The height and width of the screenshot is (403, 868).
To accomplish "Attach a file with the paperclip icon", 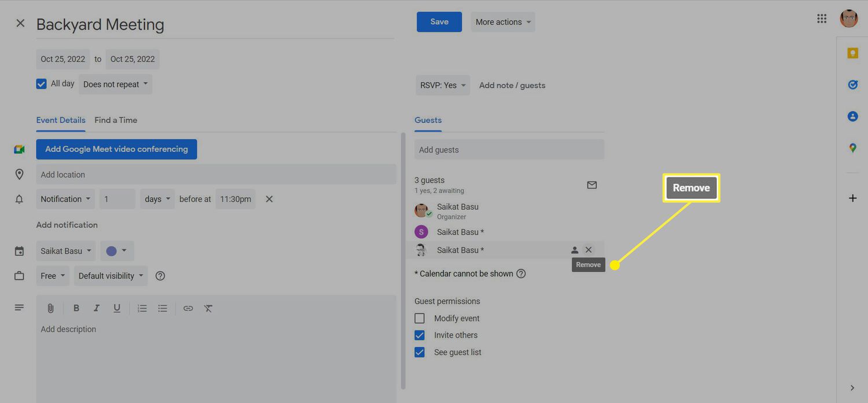I will point(50,308).
